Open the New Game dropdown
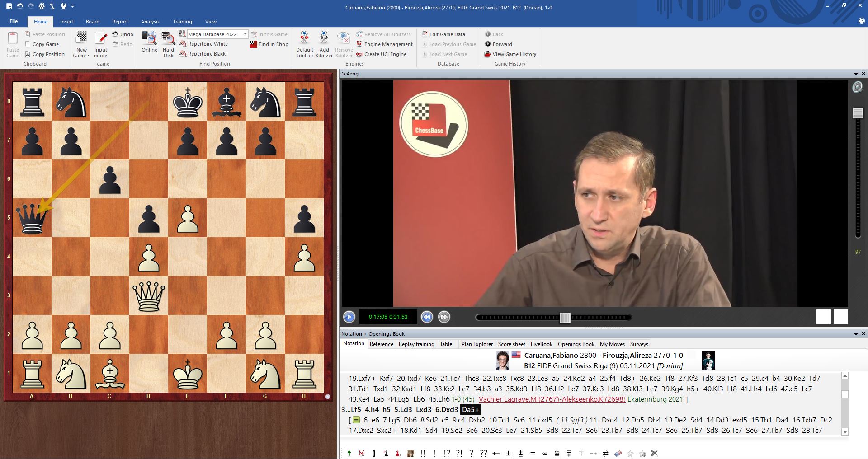This screenshot has width=868, height=459. click(81, 45)
